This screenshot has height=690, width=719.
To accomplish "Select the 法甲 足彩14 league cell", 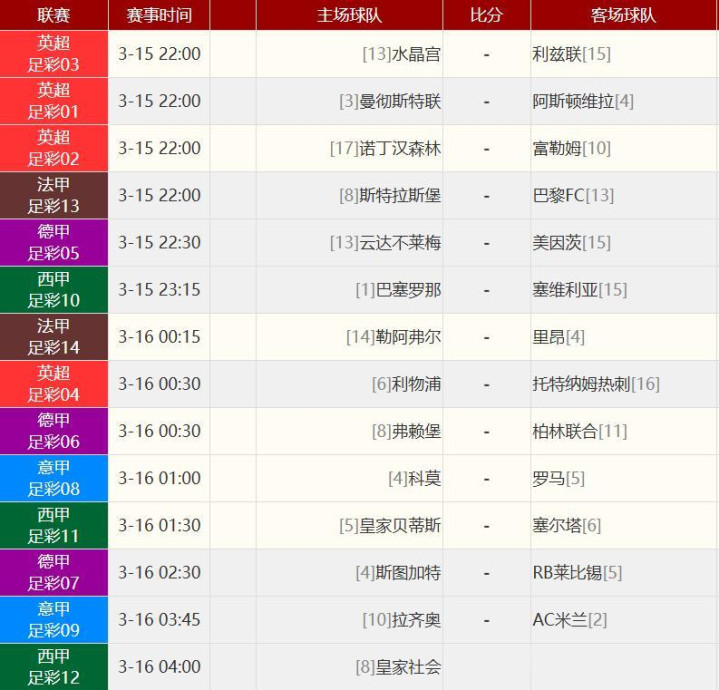I will [x=54, y=337].
